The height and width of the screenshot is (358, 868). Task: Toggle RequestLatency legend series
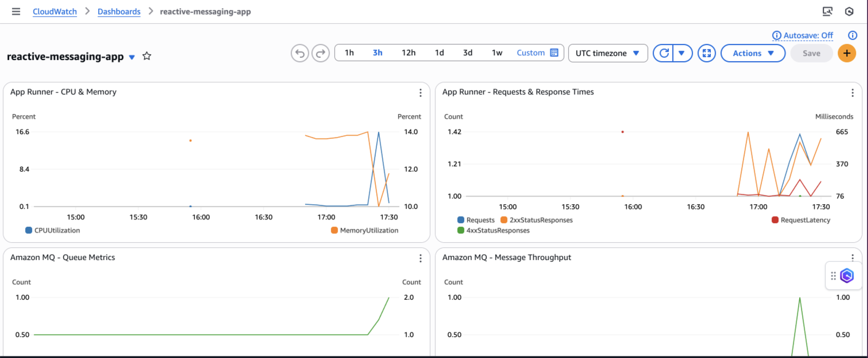805,220
